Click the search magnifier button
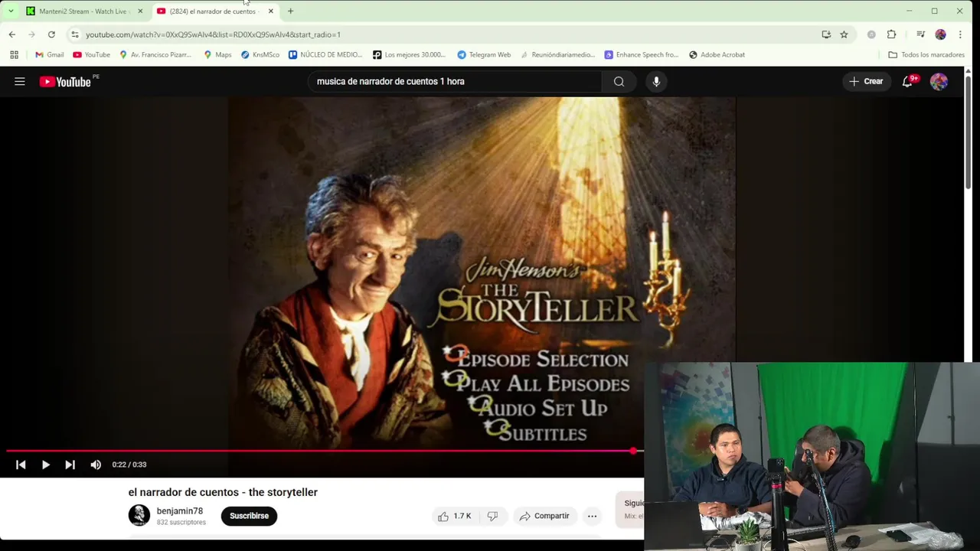The height and width of the screenshot is (551, 980). [619, 81]
